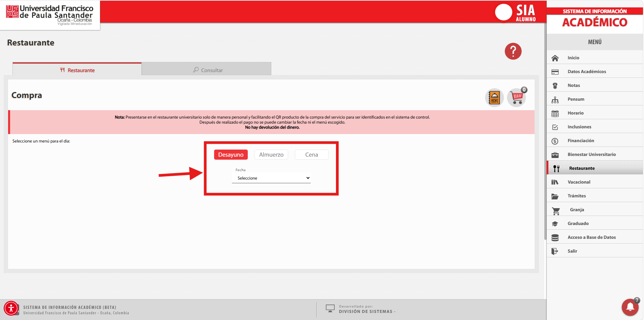Select the Desayuno meal option

[231, 155]
